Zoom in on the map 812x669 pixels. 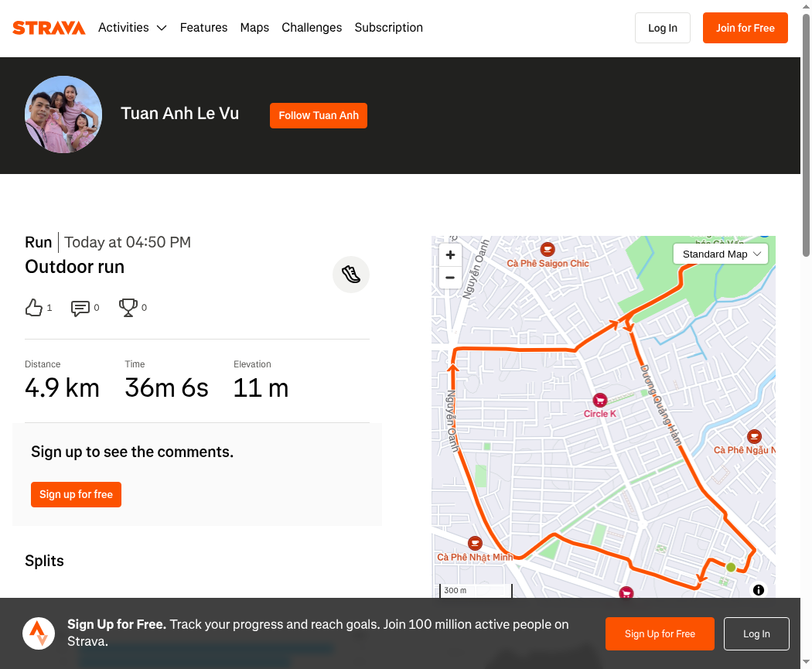click(x=450, y=254)
